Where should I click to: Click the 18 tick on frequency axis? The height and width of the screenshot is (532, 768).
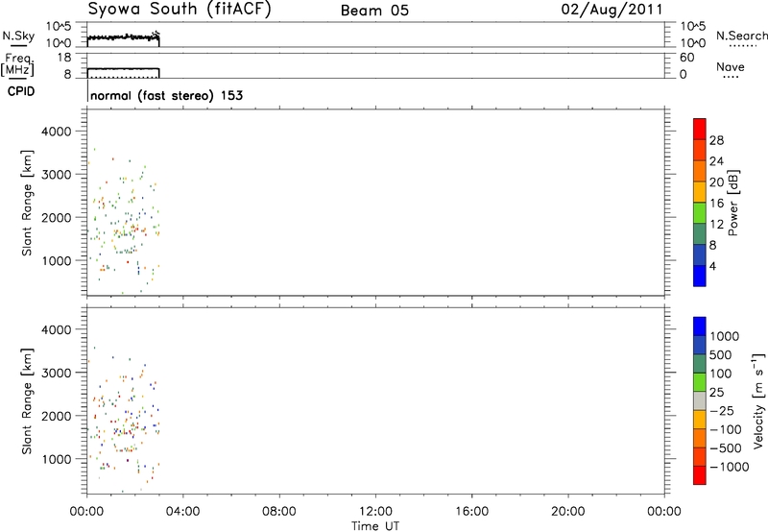64,58
